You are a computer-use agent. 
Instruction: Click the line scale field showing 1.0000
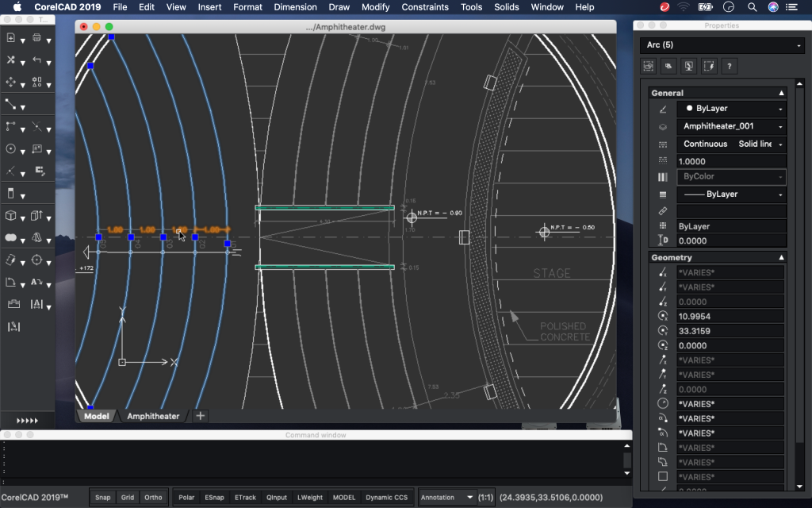(731, 161)
